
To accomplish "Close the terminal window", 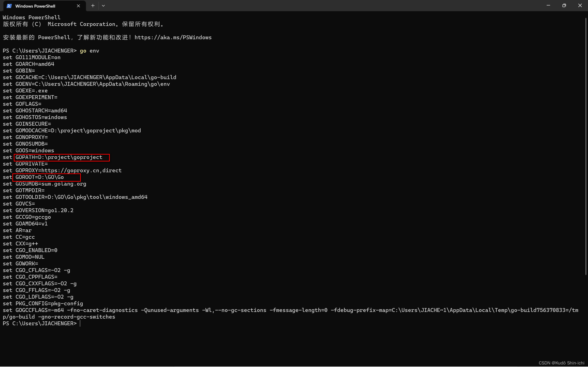I will [580, 6].
